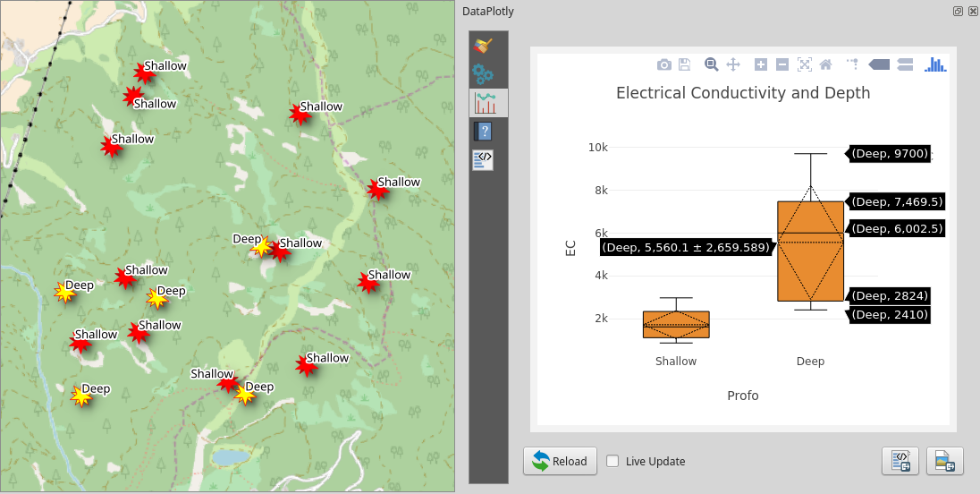
Task: Click the export plot as image button
Action: tap(944, 462)
